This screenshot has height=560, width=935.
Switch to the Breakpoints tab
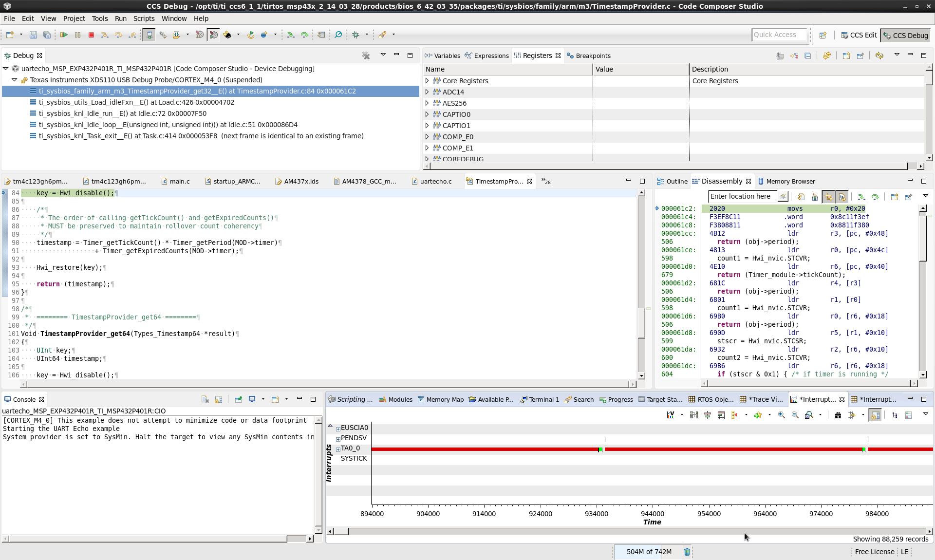(589, 56)
